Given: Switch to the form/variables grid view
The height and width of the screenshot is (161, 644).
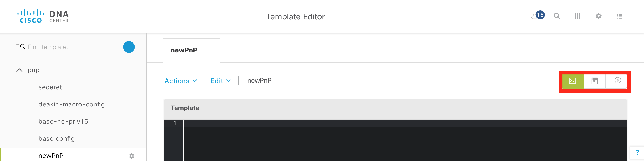Looking at the screenshot, I should pyautogui.click(x=594, y=81).
